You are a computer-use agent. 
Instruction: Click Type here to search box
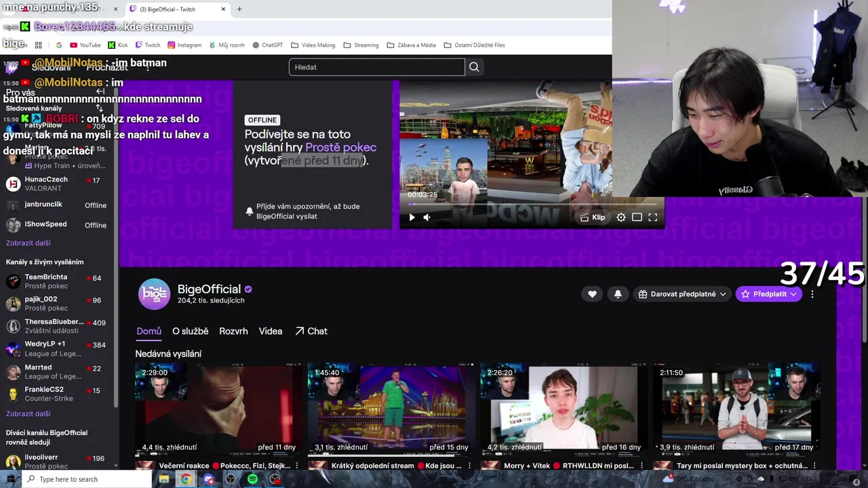coord(87,479)
